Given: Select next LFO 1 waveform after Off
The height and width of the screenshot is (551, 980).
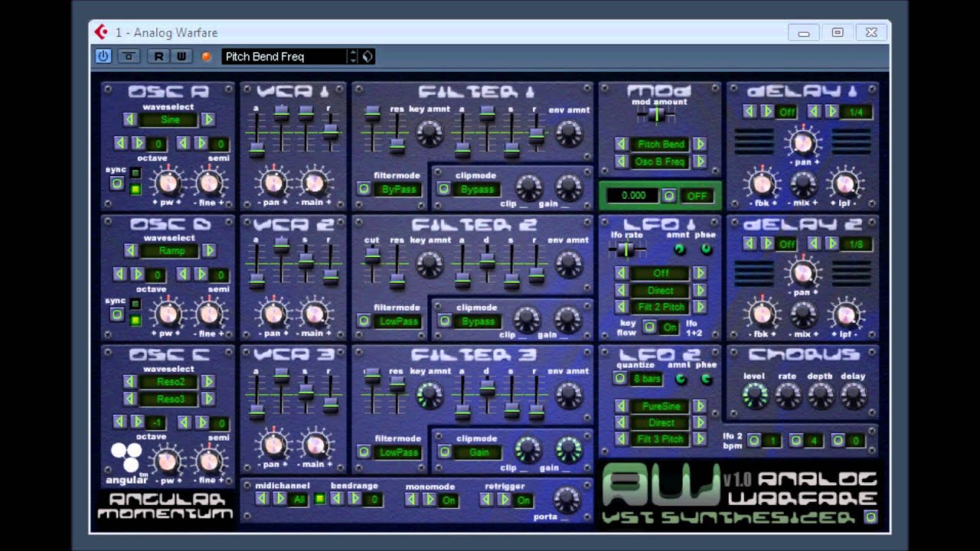Looking at the screenshot, I should coord(700,273).
